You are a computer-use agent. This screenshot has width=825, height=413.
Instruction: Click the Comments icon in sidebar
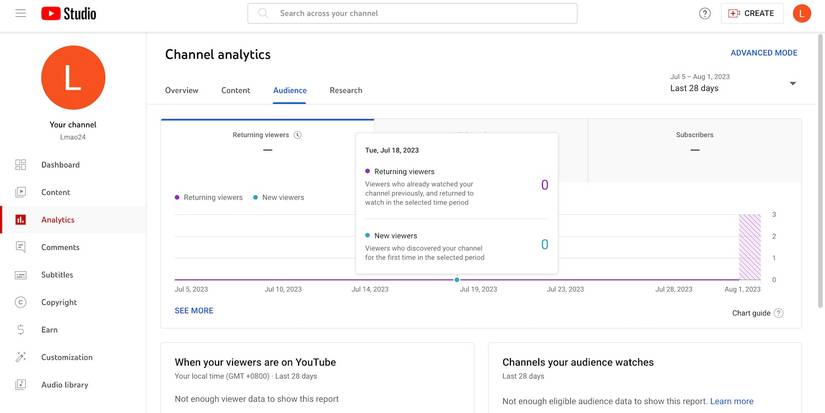pyautogui.click(x=21, y=247)
